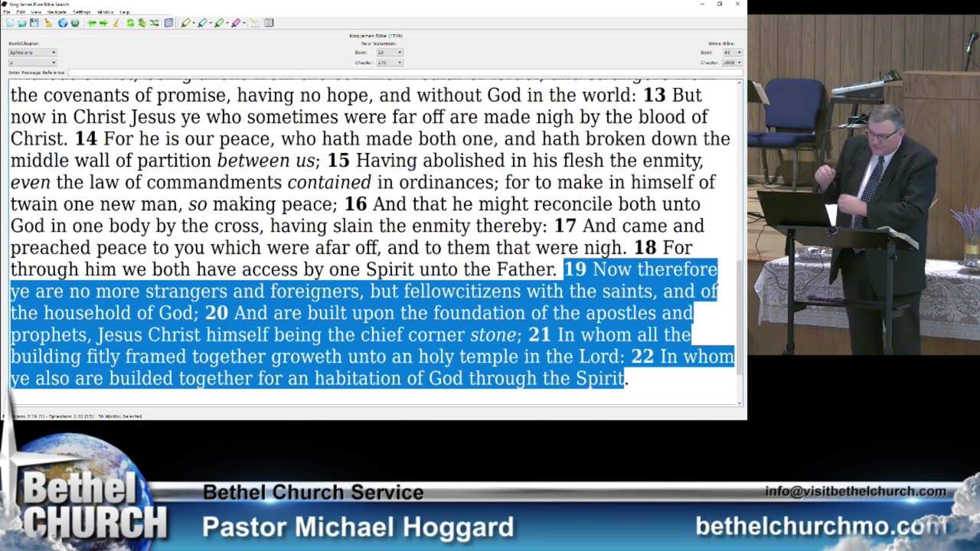This screenshot has height=551, width=980.
Task: Open the Edit menu
Action: (21, 12)
